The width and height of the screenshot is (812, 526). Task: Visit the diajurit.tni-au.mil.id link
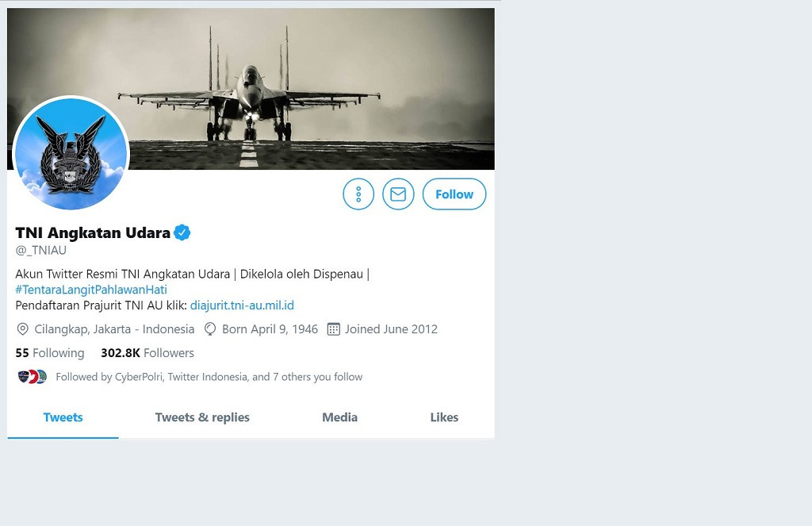click(242, 305)
